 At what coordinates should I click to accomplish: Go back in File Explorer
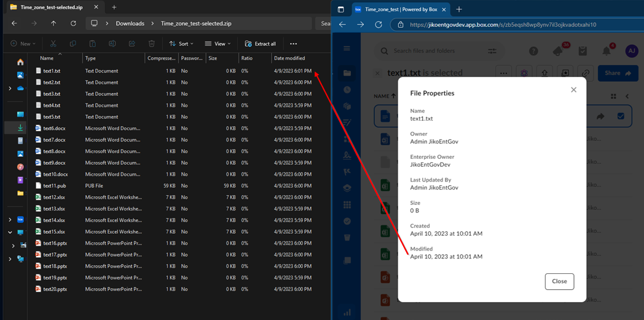tap(14, 23)
